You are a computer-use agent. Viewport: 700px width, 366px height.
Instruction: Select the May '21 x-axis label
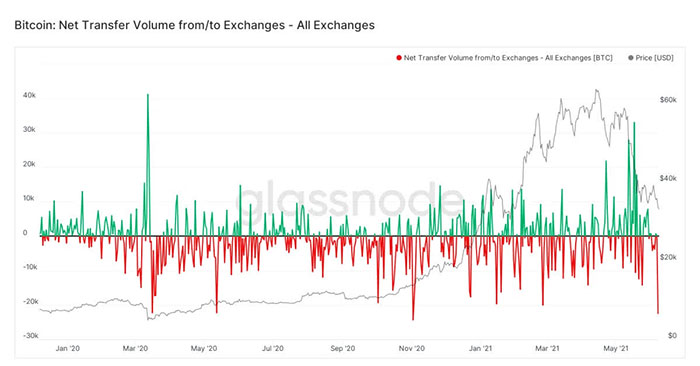point(616,348)
